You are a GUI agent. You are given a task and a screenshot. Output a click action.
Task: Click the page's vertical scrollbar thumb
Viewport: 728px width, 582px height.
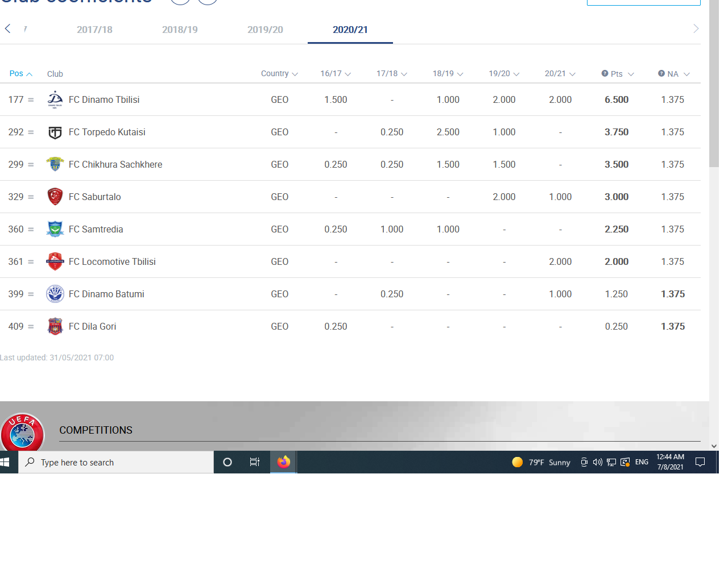tap(714, 84)
